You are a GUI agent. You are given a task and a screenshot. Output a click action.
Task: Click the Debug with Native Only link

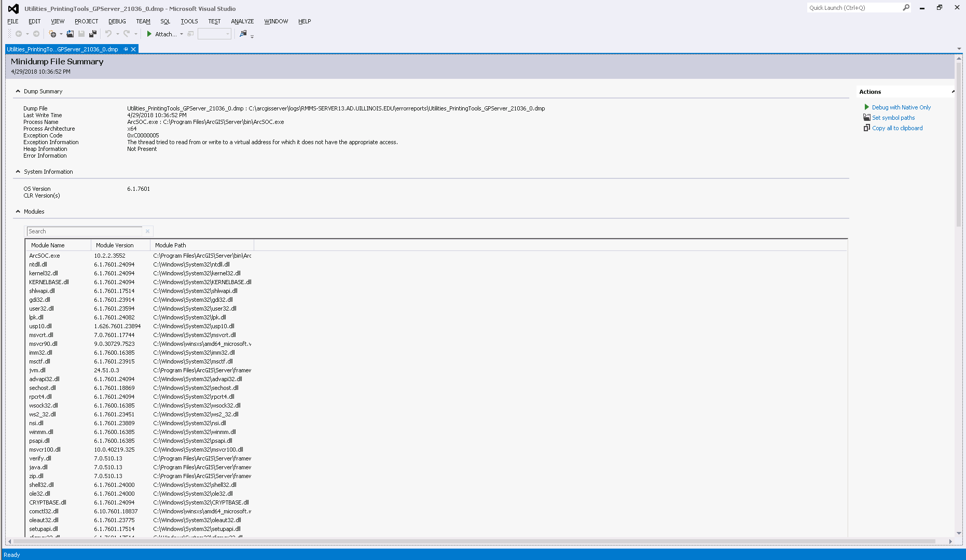(x=901, y=107)
